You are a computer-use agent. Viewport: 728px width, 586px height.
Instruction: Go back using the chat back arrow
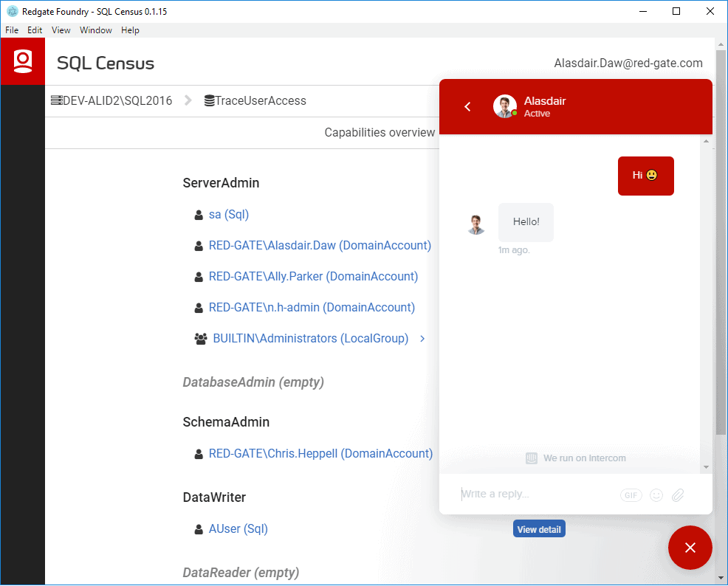point(467,107)
